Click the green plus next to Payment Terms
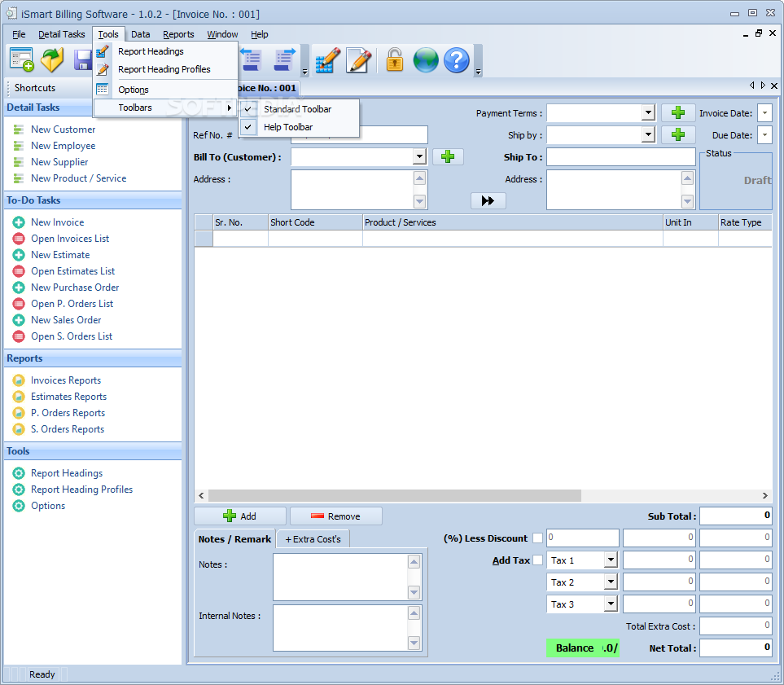 coord(678,112)
